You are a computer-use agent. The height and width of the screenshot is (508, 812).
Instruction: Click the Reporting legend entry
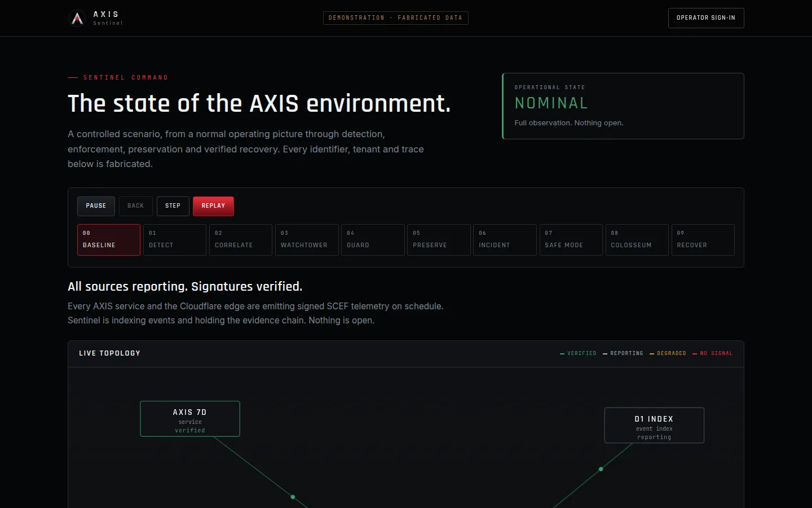tap(623, 353)
